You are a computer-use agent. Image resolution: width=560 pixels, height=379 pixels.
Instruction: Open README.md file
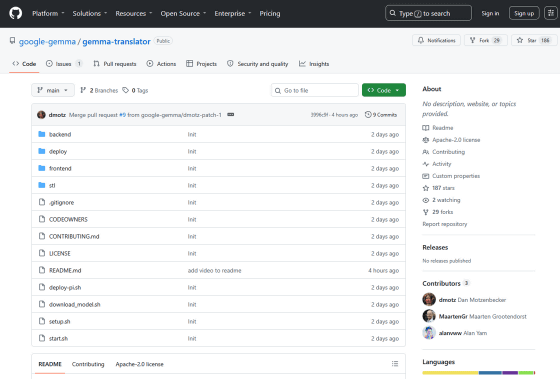point(65,270)
